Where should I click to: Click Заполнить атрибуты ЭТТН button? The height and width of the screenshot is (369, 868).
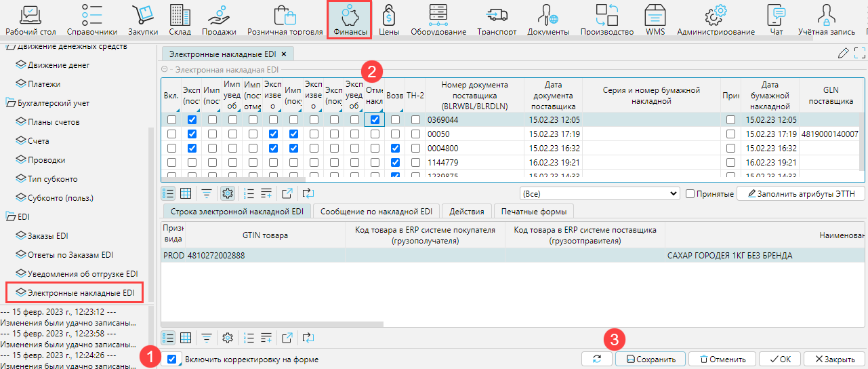tap(800, 194)
